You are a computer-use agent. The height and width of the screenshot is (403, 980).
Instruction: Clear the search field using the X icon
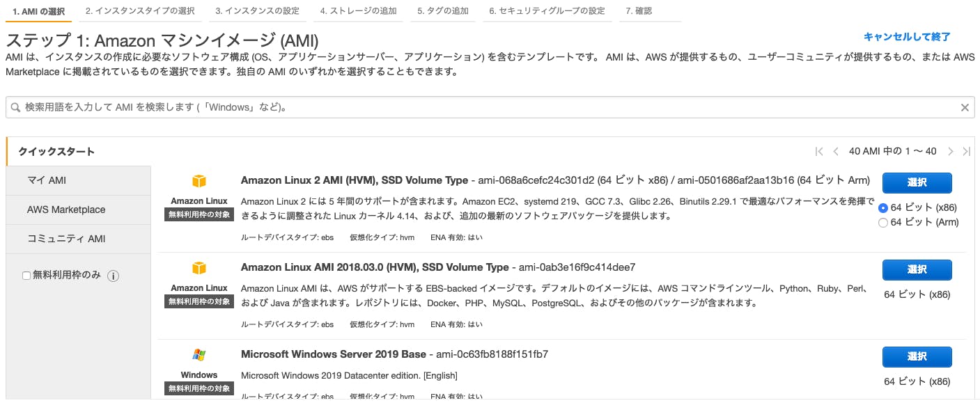click(965, 107)
